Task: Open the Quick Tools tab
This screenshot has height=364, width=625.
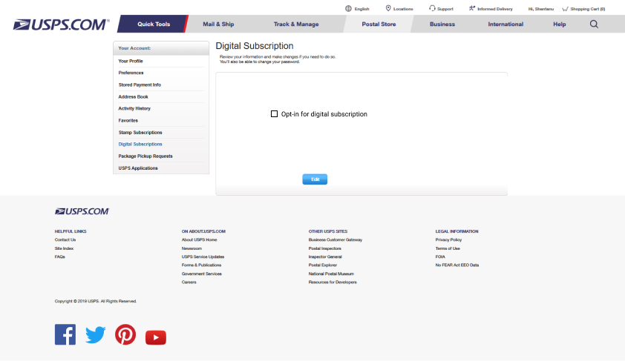Action: pyautogui.click(x=154, y=24)
